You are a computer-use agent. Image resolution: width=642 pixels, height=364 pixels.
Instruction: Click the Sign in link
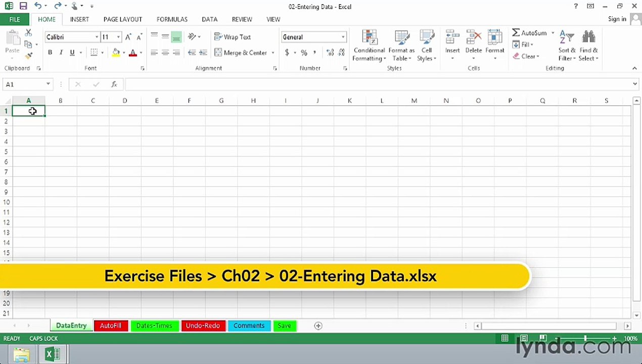(x=617, y=19)
